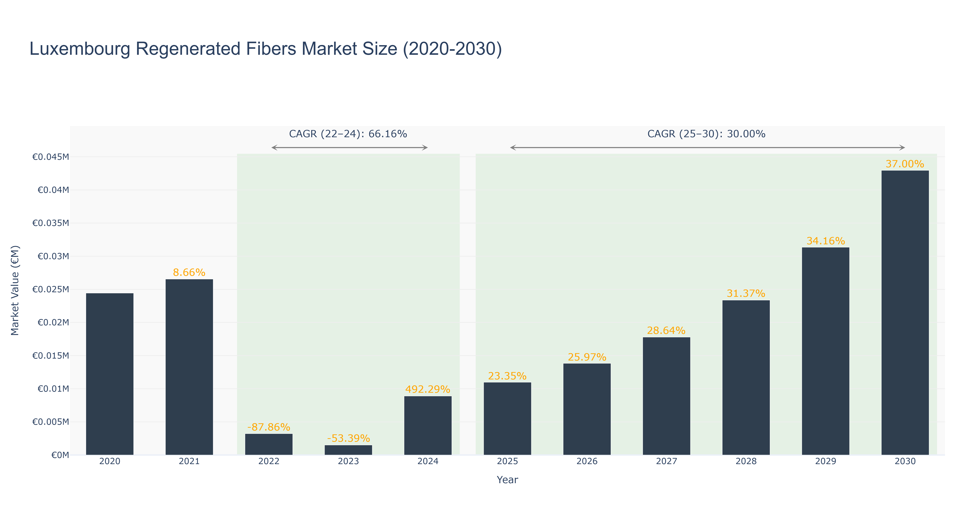980x525 pixels.
Task: Click the €0.035M y-axis tick label
Action: 51,223
